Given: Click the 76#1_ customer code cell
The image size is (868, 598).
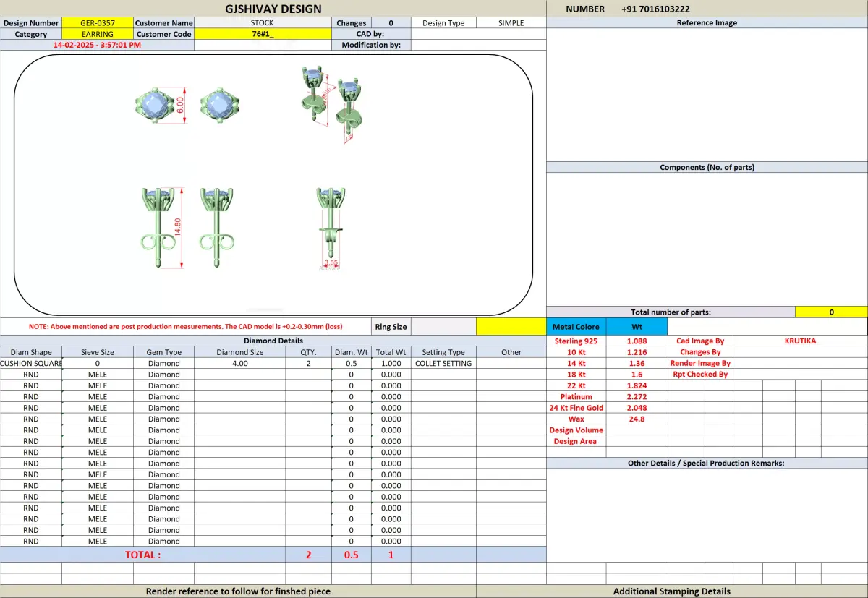Looking at the screenshot, I should point(263,34).
